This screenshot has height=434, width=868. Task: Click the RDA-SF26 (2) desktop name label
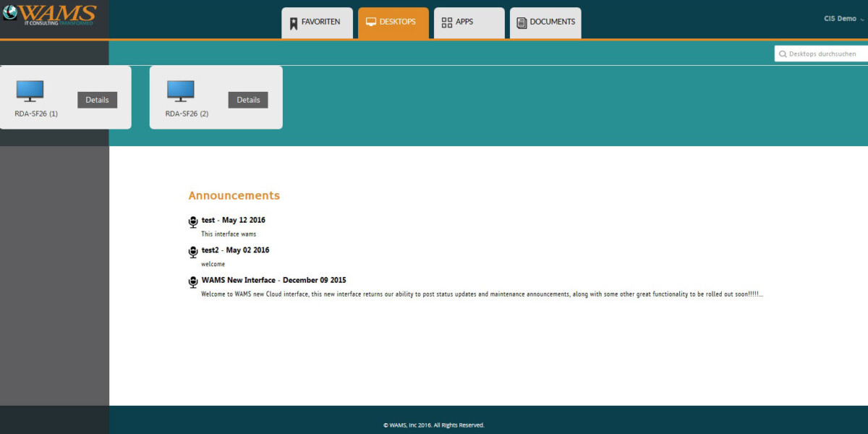tap(187, 114)
